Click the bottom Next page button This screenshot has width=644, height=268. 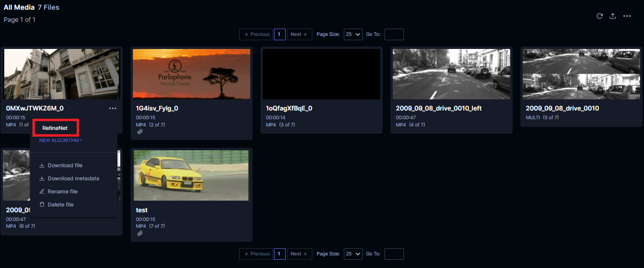(x=299, y=254)
